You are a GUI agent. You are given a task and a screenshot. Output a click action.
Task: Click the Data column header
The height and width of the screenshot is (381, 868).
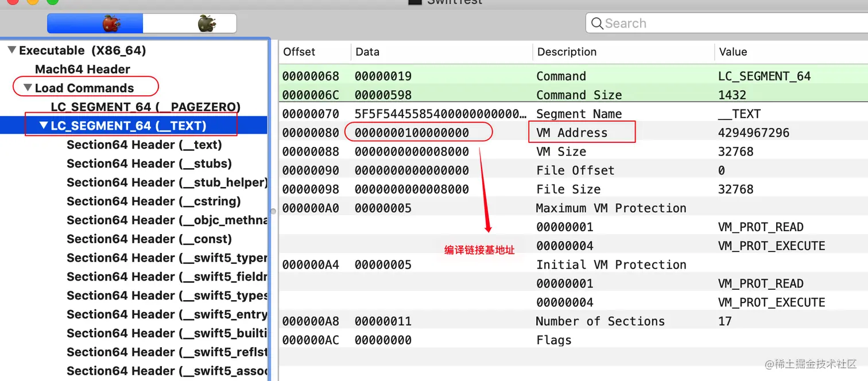pos(367,52)
